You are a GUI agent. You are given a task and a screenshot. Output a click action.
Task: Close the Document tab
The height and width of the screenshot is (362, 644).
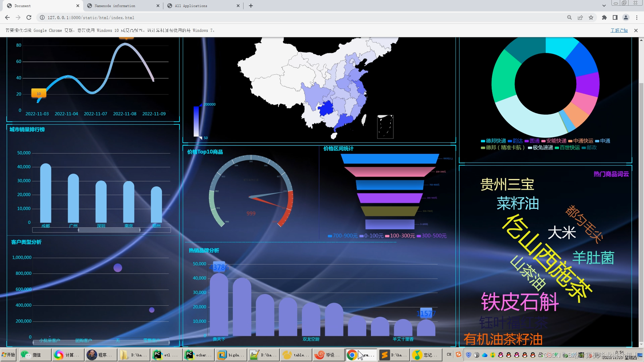tap(77, 6)
